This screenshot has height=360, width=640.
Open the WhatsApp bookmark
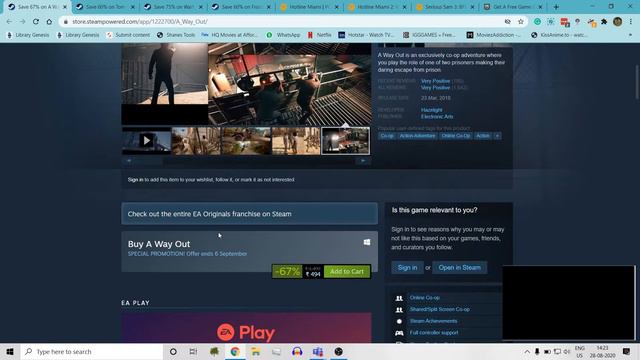tap(283, 35)
